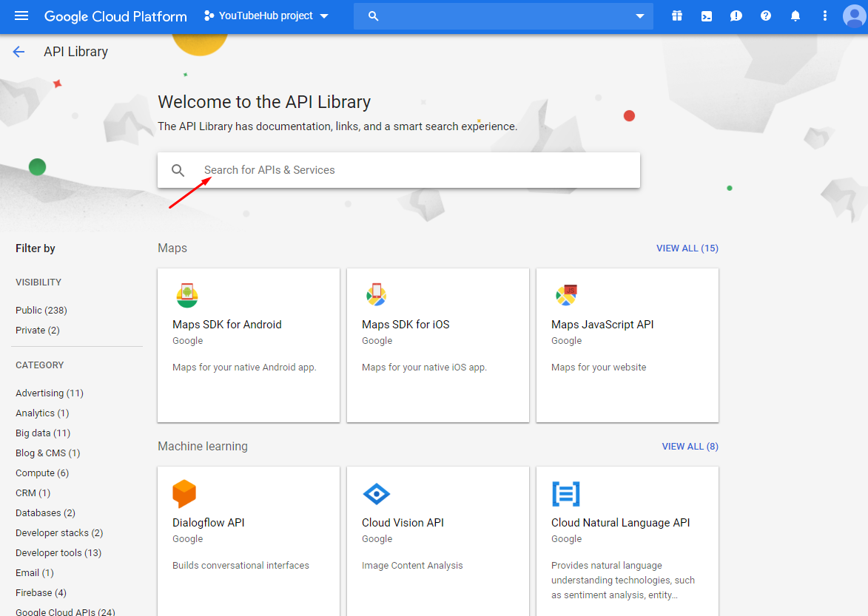This screenshot has width=868, height=616.
Task: Open the three-dot overflow menu
Action: 824,16
